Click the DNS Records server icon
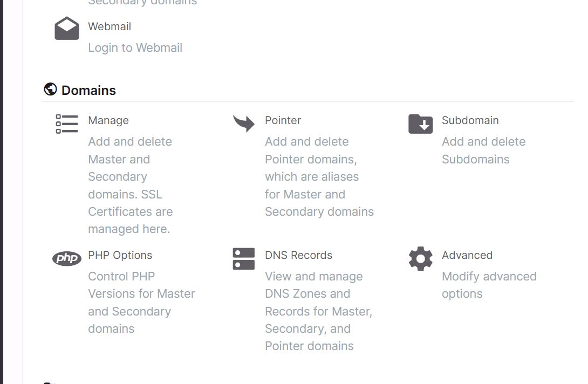Image resolution: width=588 pixels, height=384 pixels. pyautogui.click(x=244, y=258)
